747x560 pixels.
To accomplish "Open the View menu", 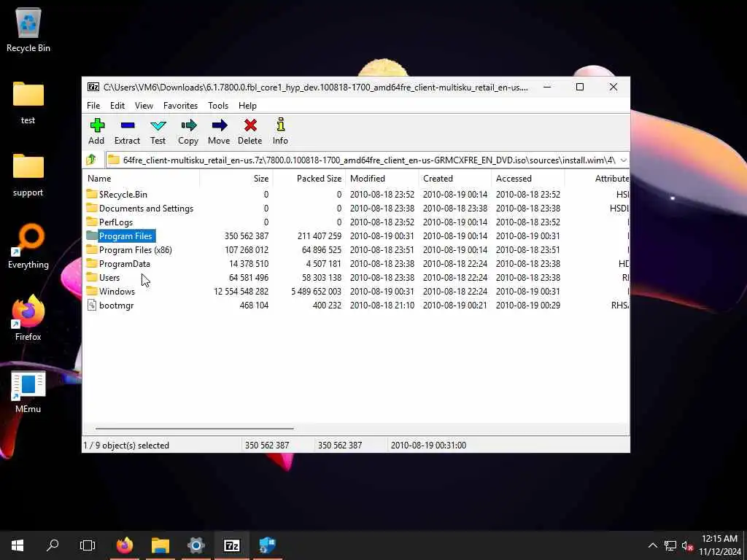I will (144, 106).
